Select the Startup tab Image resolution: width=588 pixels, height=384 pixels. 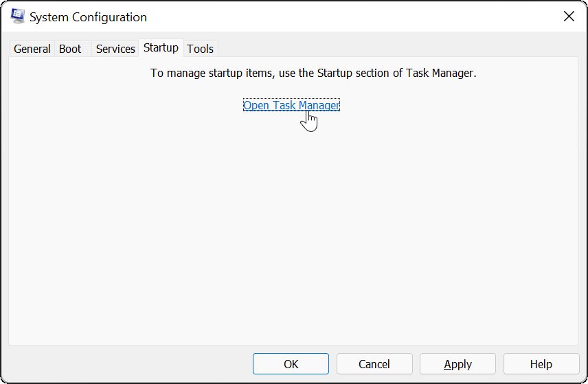point(161,47)
